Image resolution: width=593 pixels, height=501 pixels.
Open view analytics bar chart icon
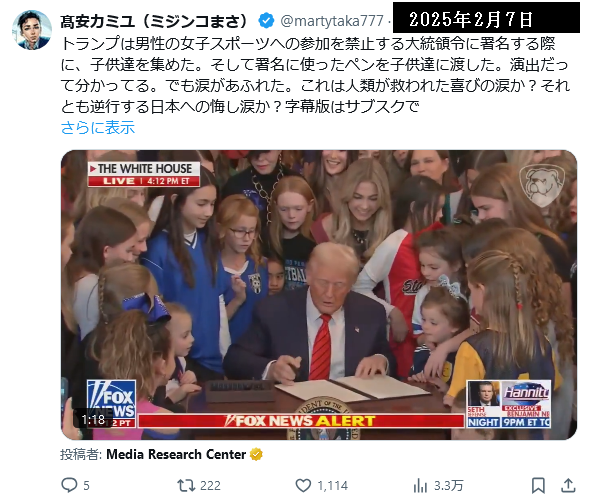[x=420, y=485]
